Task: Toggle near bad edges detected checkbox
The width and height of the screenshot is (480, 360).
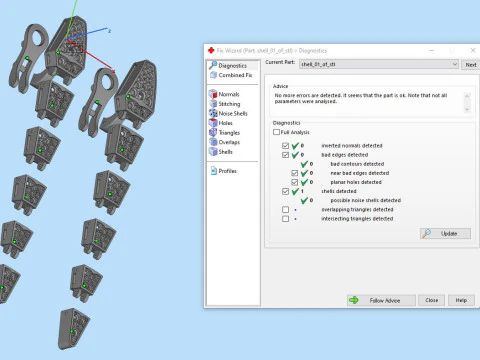Action: click(x=294, y=173)
